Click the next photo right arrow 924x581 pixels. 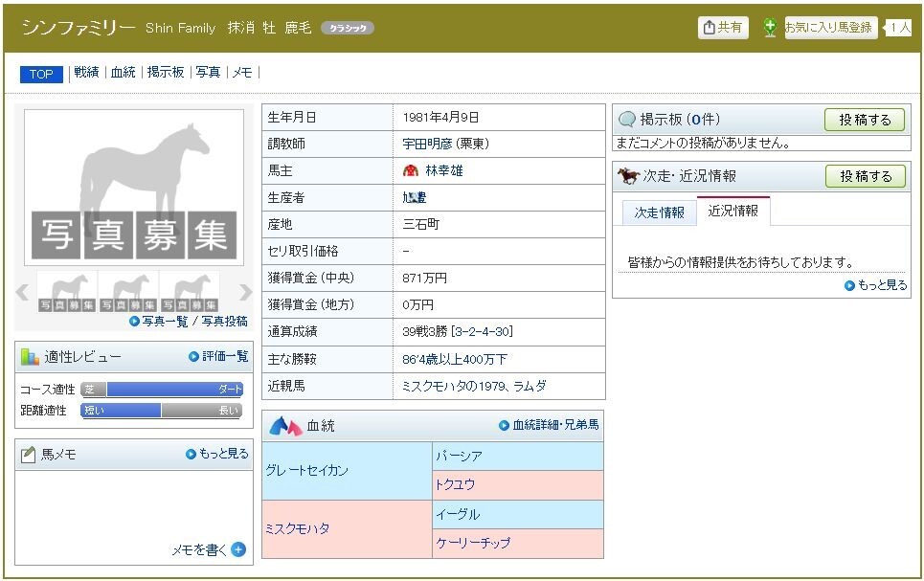(245, 292)
